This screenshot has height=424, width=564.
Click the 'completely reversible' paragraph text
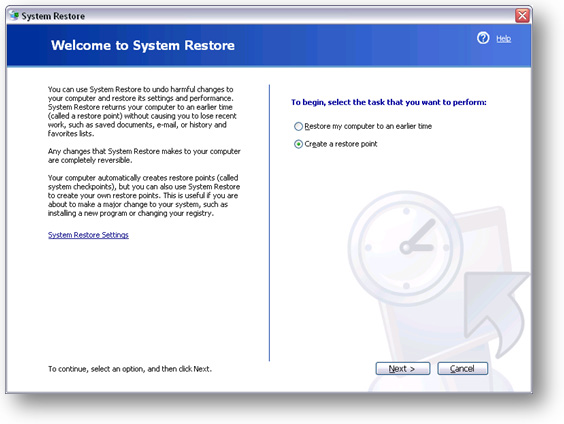(144, 155)
